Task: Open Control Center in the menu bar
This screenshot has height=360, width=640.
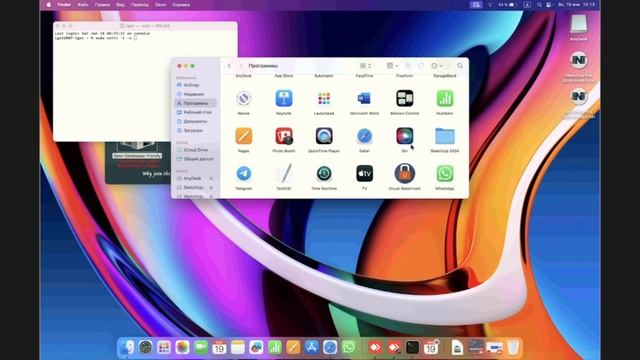Action: tap(549, 5)
